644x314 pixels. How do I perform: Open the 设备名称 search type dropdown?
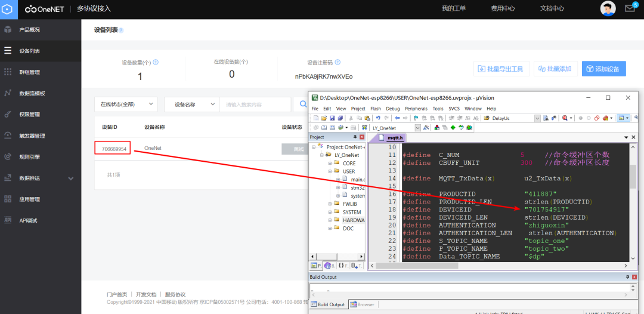pyautogui.click(x=192, y=104)
